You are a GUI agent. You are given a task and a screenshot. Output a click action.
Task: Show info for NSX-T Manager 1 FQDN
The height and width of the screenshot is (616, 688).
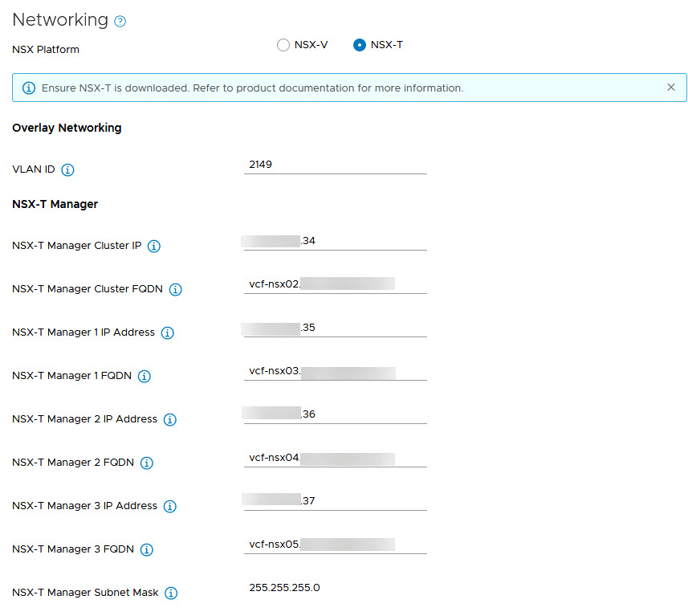coord(145,377)
